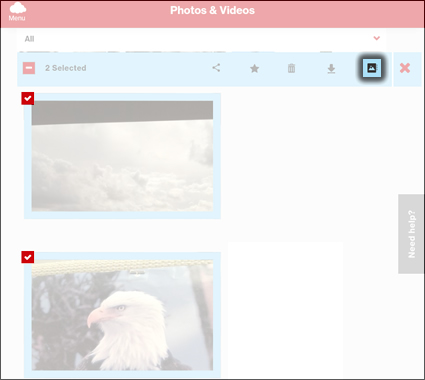This screenshot has height=380, width=425.
Task: Open the clouds photo thumbnail
Action: 122,156
